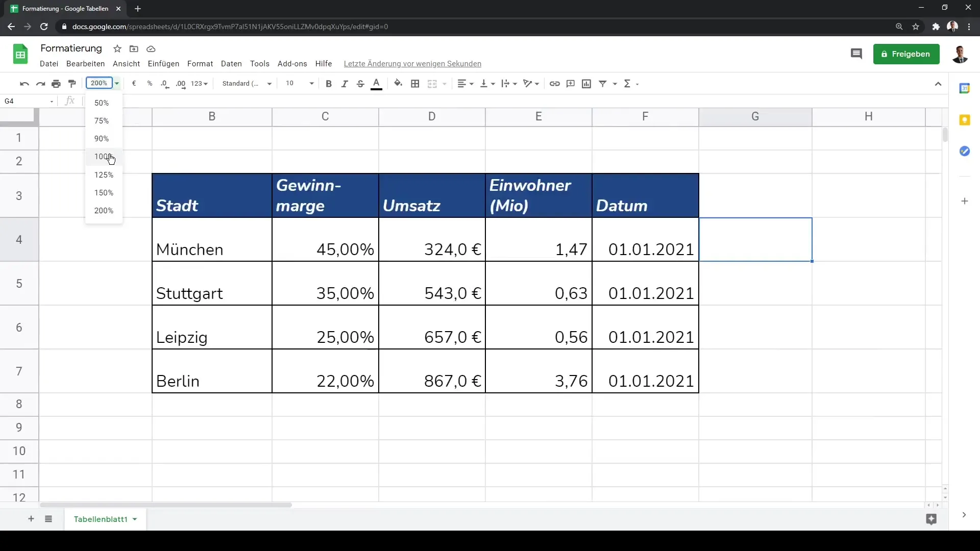980x551 pixels.
Task: Select 90% zoom level
Action: tap(104, 139)
